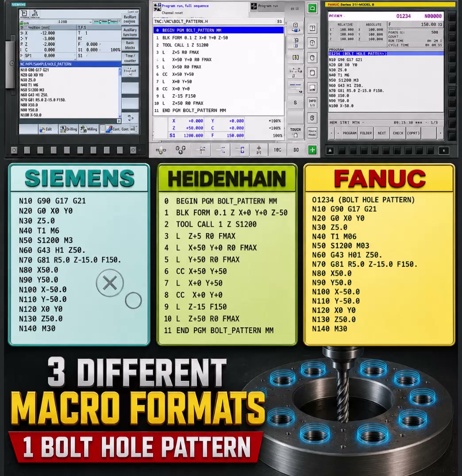Image resolution: width=462 pixels, height=476 pixels.
Task: Click the INFO 1/3 key on Heidenhain panel
Action: click(x=312, y=103)
